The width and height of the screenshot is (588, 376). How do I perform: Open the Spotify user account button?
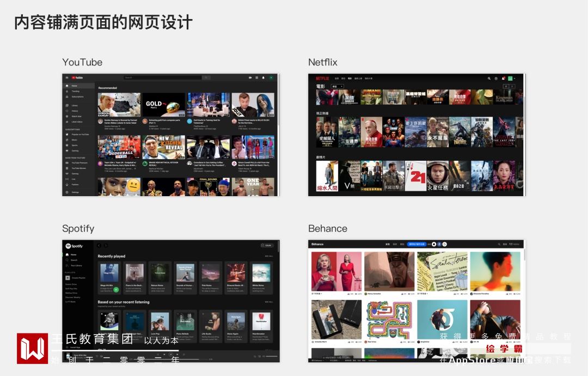[267, 245]
